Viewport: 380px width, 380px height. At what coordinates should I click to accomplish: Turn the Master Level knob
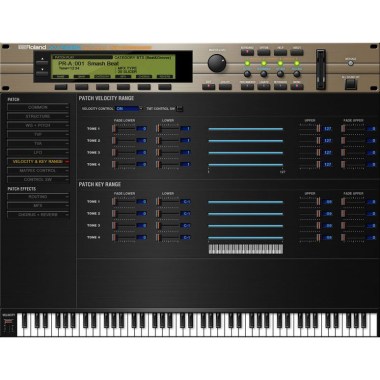point(217,63)
